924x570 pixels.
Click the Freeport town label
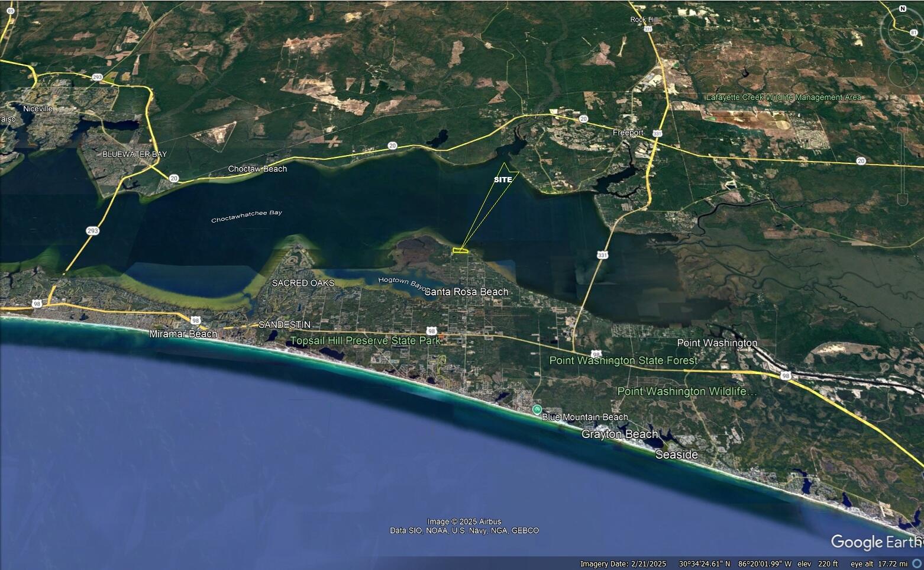628,133
